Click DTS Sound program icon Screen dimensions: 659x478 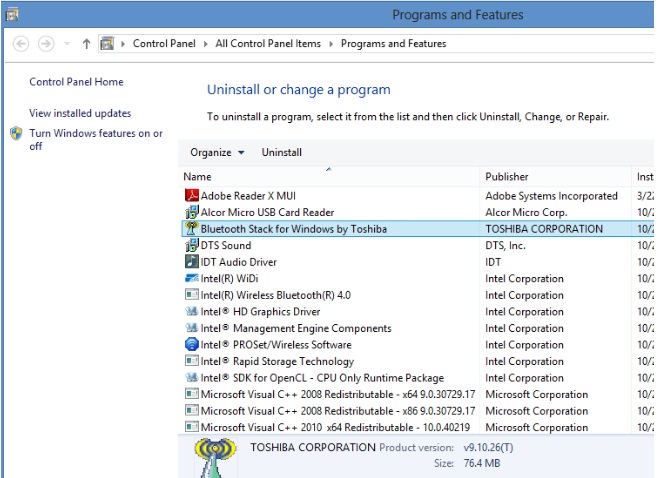(192, 245)
